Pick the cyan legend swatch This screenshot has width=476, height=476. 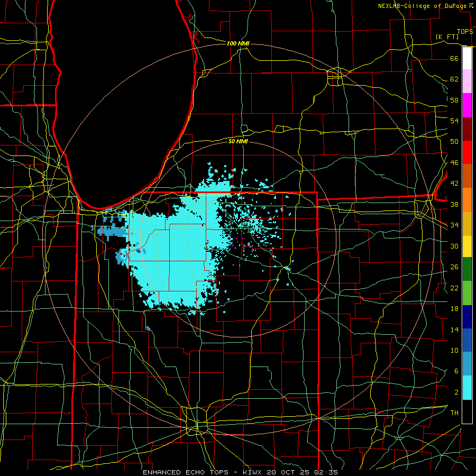[467, 388]
